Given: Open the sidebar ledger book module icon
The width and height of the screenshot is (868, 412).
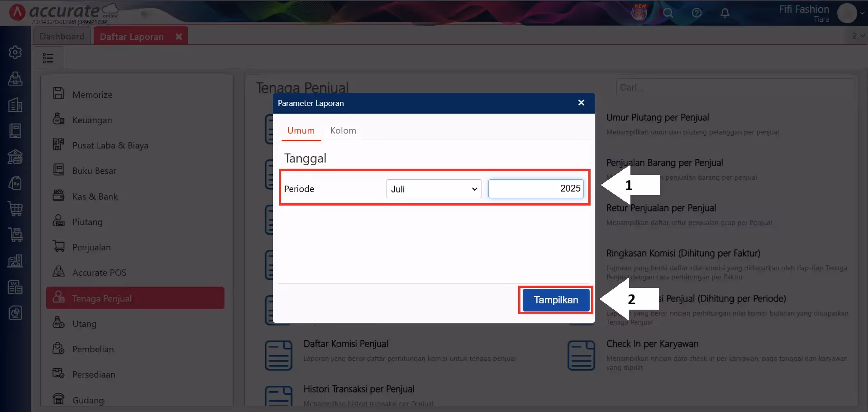Looking at the screenshot, I should [x=15, y=130].
